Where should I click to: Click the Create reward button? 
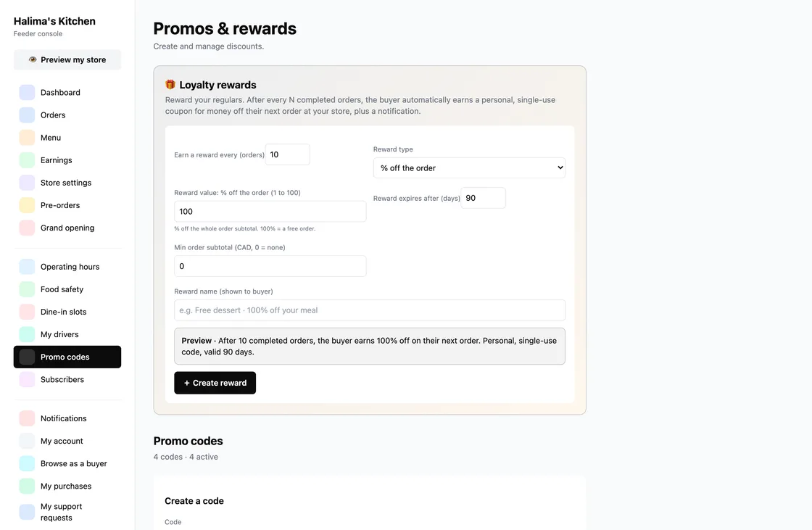tap(215, 383)
